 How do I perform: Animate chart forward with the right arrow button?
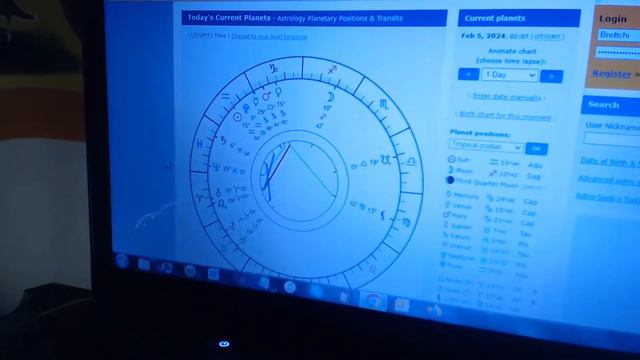point(551,76)
